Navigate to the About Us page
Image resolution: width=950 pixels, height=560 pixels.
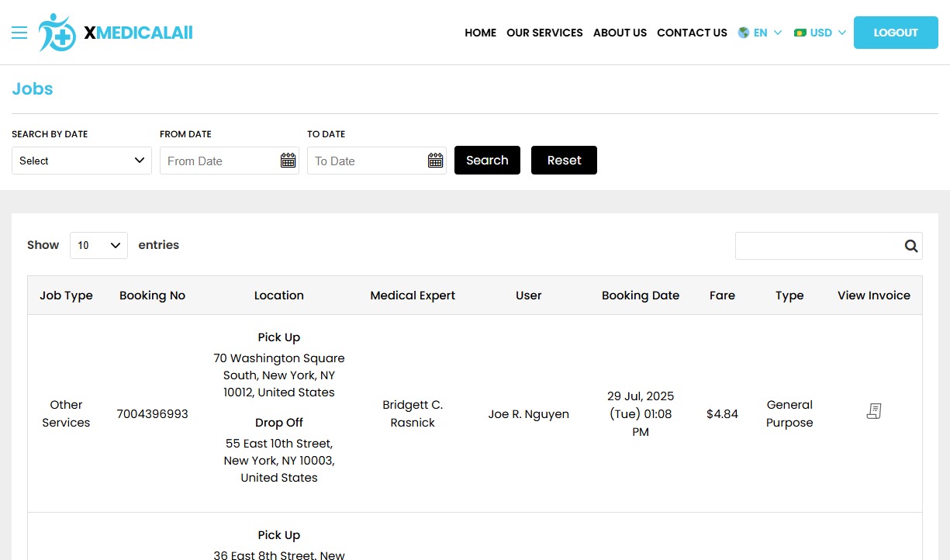(x=620, y=33)
